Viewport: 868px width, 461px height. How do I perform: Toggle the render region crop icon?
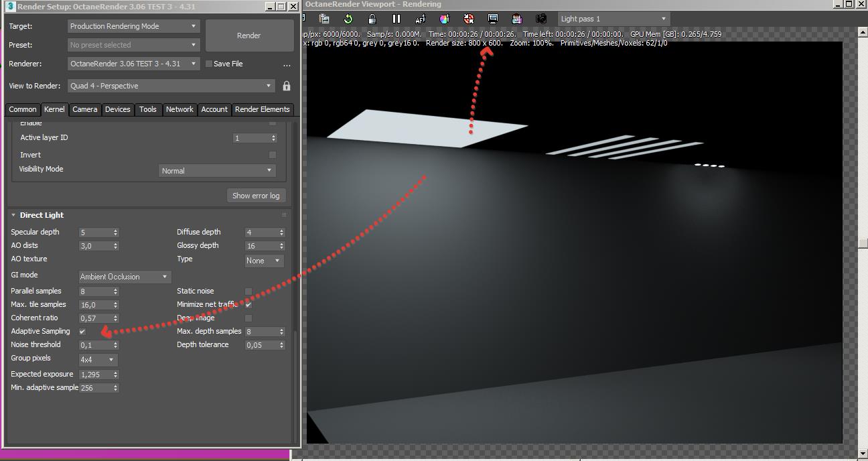click(516, 19)
